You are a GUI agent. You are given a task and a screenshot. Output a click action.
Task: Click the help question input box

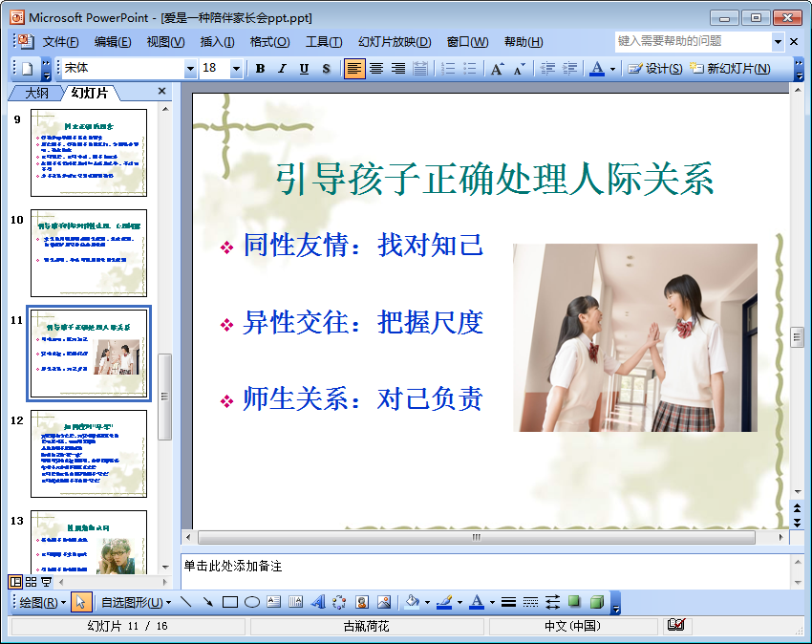(693, 41)
